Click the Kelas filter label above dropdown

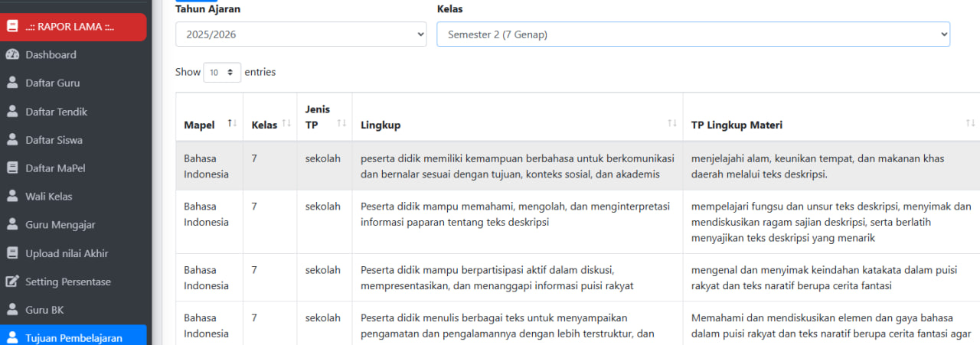[449, 9]
